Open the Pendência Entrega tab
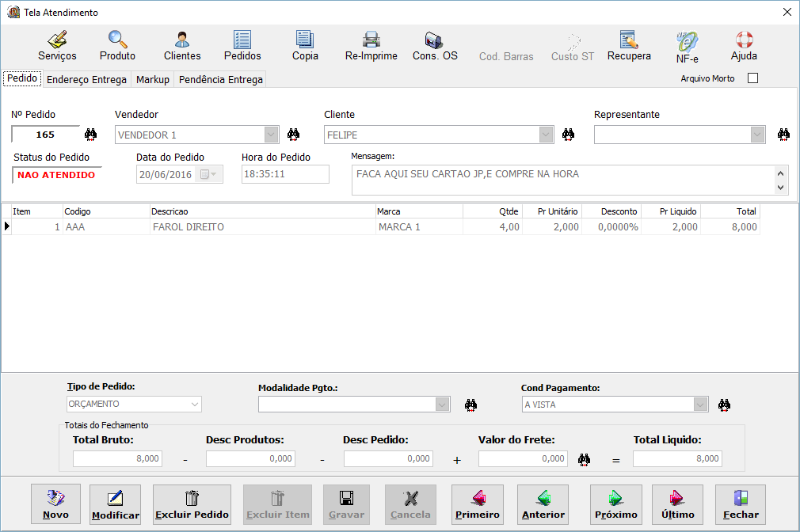800x532 pixels. tap(220, 80)
